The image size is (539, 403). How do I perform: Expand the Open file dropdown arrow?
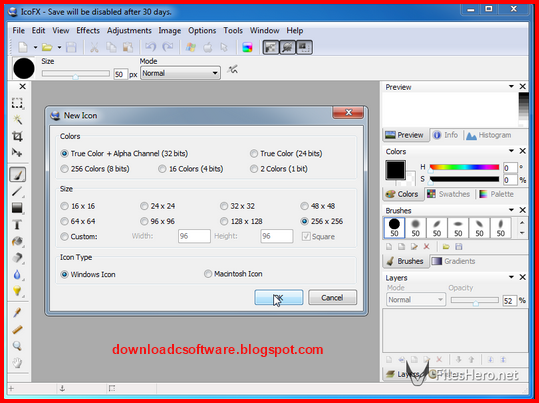(x=59, y=47)
